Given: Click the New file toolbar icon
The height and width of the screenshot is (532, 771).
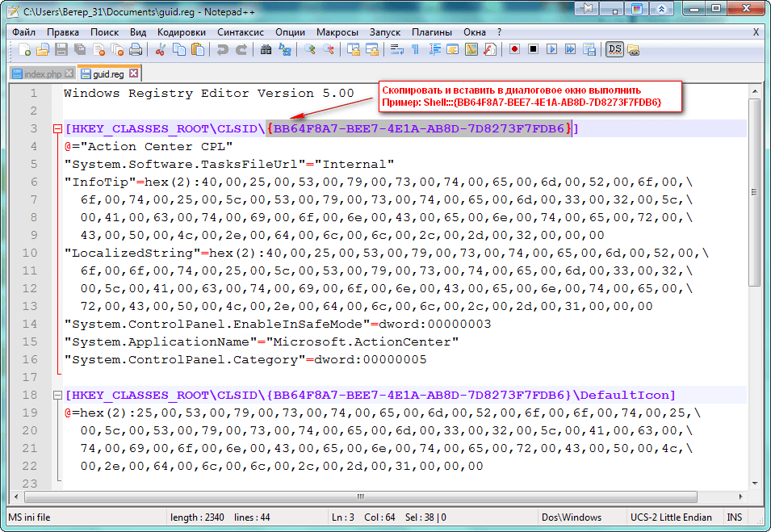Looking at the screenshot, I should 25,50.
